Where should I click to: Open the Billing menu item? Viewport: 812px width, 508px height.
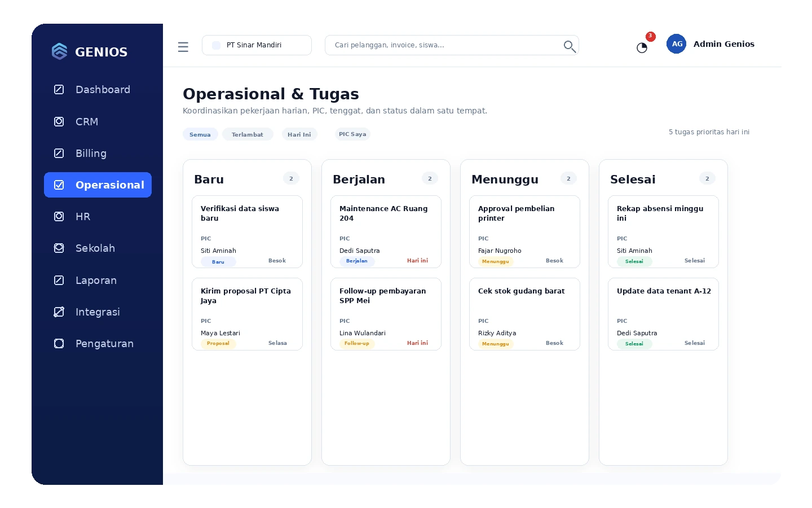pos(98,153)
